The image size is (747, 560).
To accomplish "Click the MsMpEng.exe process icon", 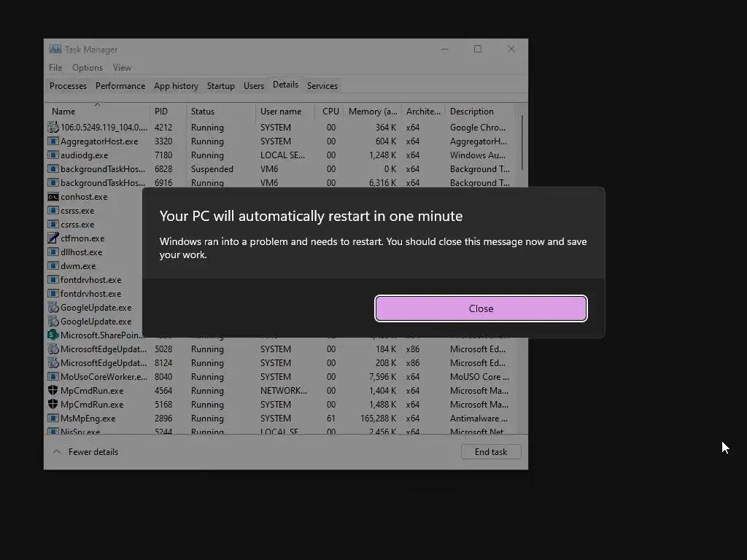I will pyautogui.click(x=53, y=418).
